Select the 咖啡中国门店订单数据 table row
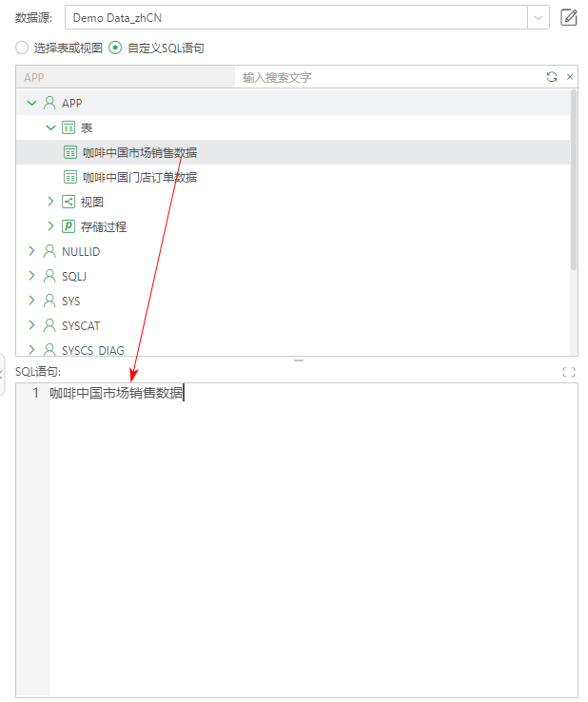Image resolution: width=588 pixels, height=702 pixels. point(293,177)
